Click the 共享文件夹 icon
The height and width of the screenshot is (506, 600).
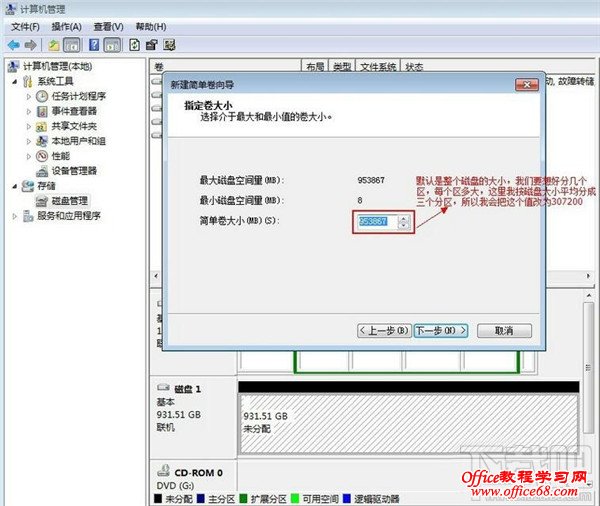[41, 126]
